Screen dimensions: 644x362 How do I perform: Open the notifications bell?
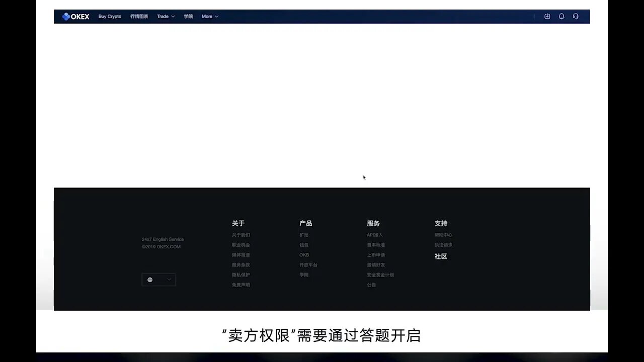pyautogui.click(x=561, y=17)
